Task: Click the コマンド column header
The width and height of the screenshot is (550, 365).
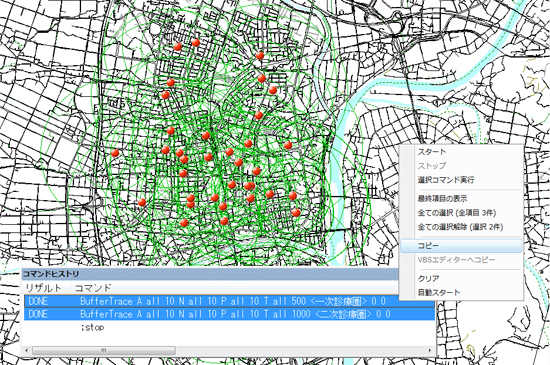Action: (93, 288)
